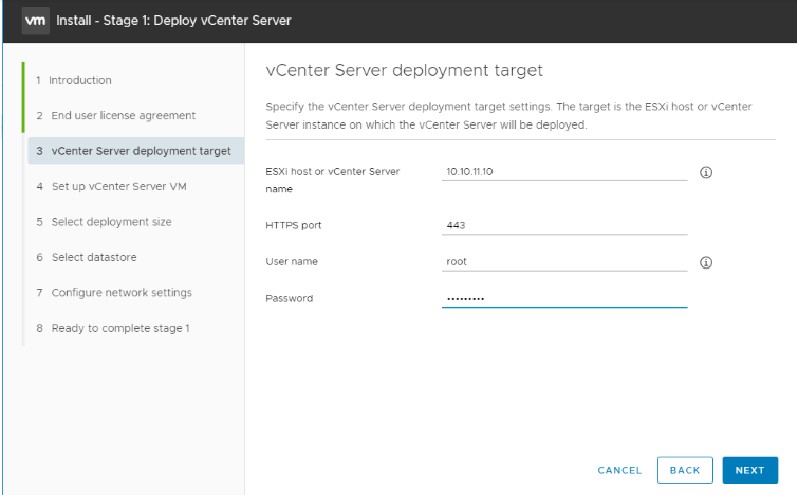Go to step 7 Configure network settings
The height and width of the screenshot is (500, 800).
pos(114,292)
